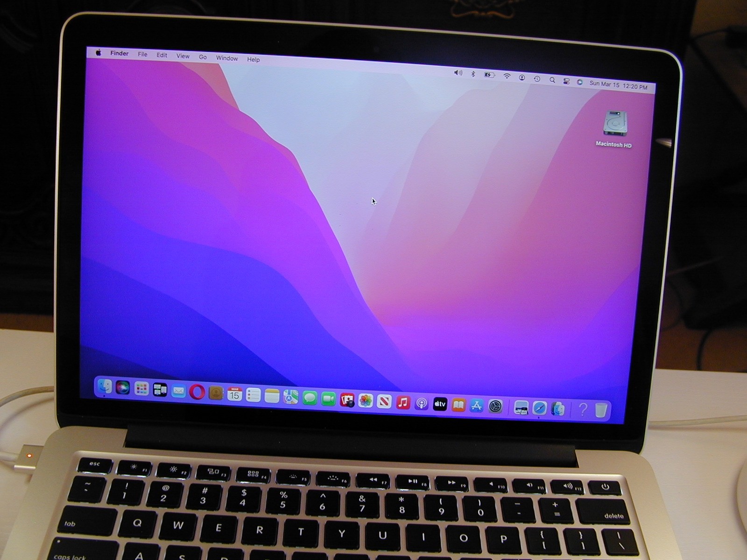Open the volume control in menu bar
The image size is (747, 560).
tap(458, 73)
